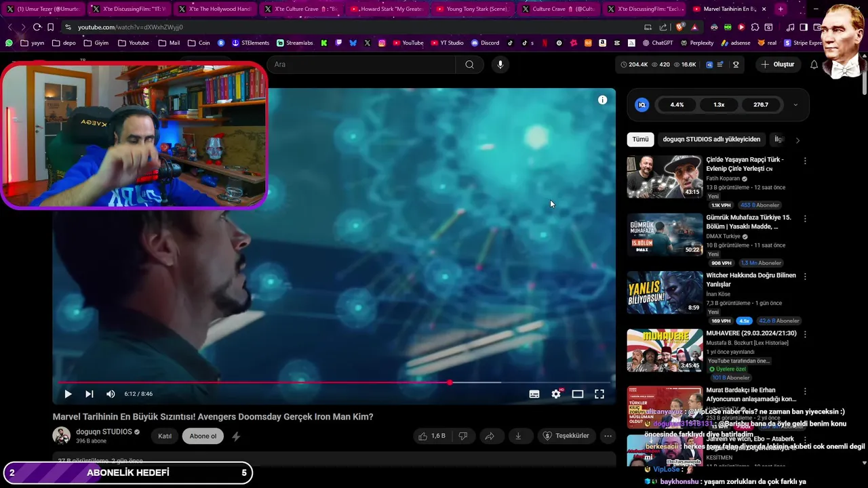
Task: Click the Teşekkürler button
Action: point(567,436)
